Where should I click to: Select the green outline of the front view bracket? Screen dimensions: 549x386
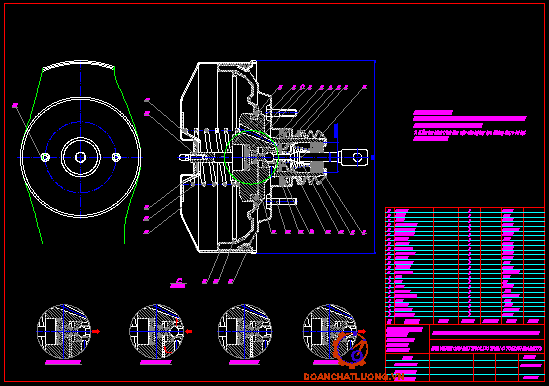[x=81, y=154]
